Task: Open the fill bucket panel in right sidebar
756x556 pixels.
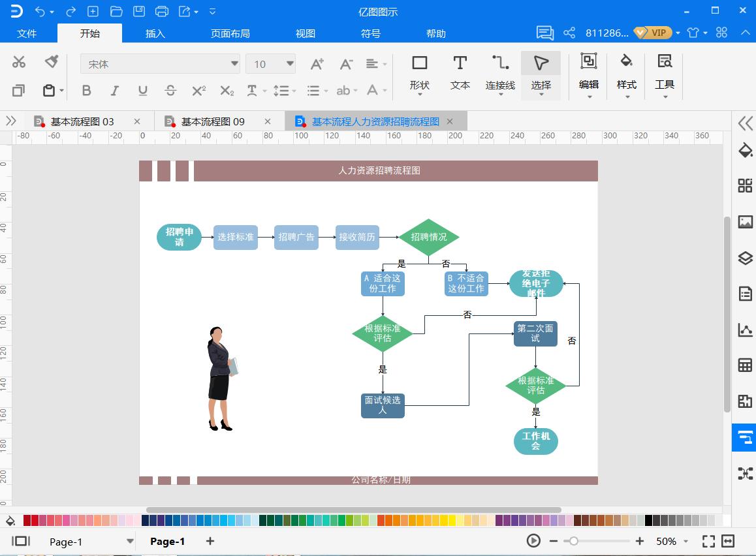Action: 745,150
